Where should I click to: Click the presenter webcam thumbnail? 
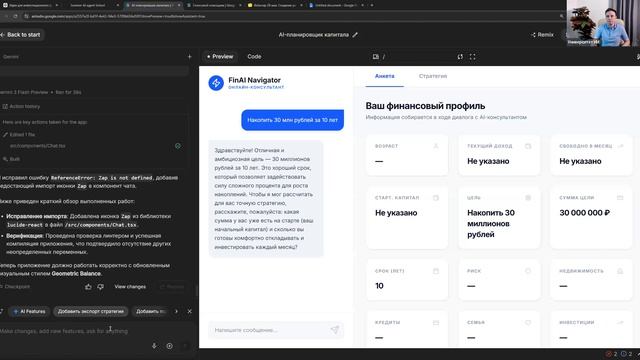[x=603, y=23]
